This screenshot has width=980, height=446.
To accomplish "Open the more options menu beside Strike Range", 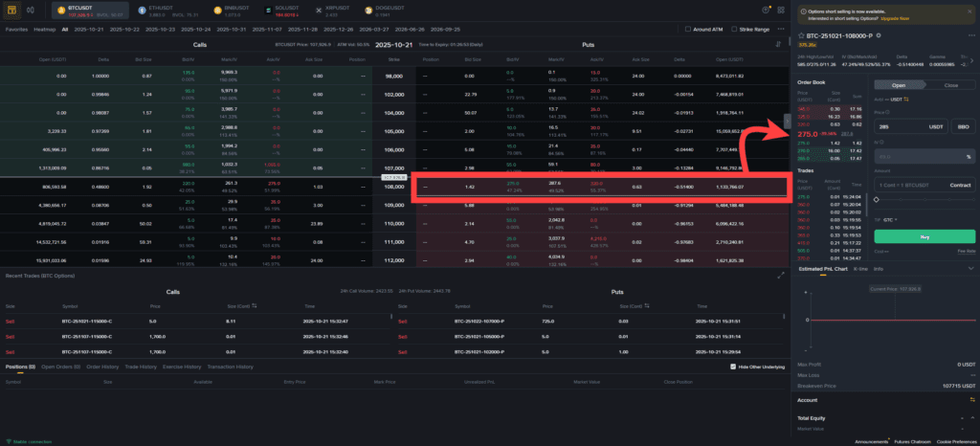I will 779,30.
